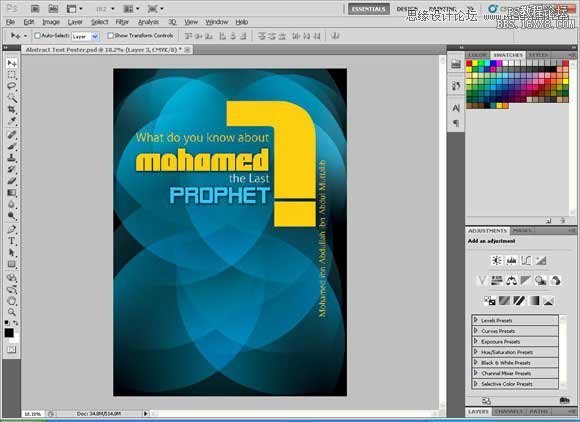Click the Color Balance adjustment icon
This screenshot has width=580, height=422.
point(512,280)
